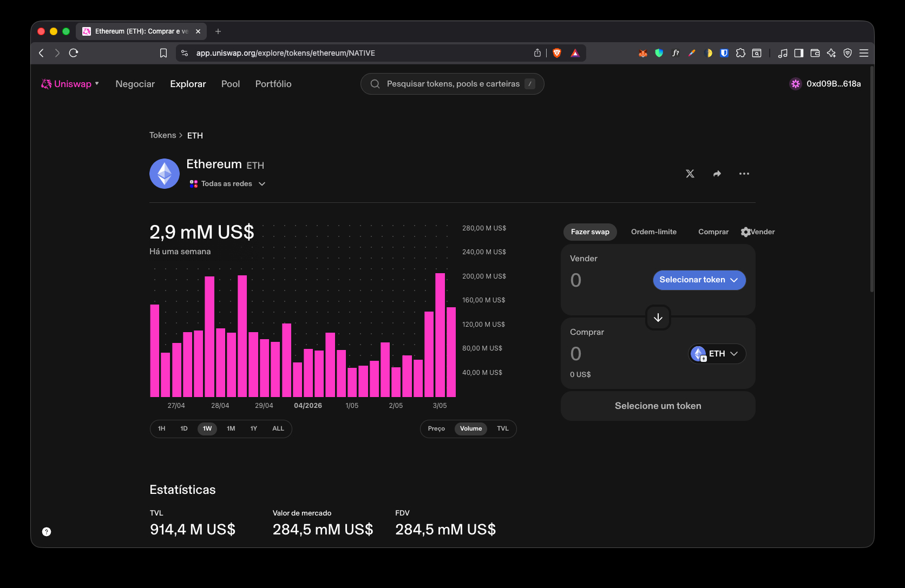Click the share arrow icon
Viewport: 905px width, 588px height.
717,174
